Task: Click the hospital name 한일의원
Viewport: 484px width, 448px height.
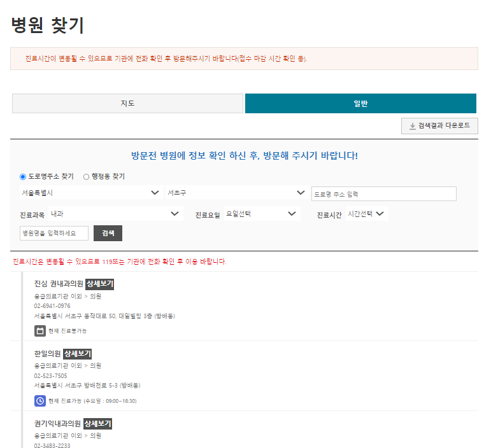Action: (47, 354)
